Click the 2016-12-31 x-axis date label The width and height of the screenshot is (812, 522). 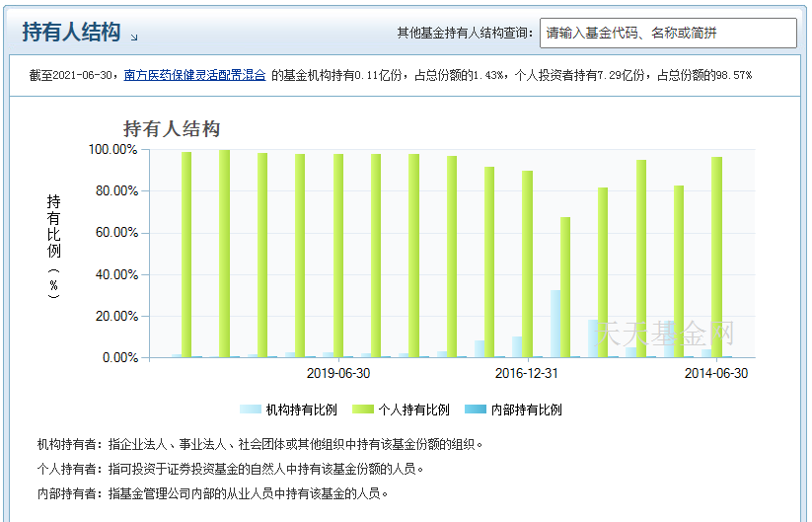[527, 373]
